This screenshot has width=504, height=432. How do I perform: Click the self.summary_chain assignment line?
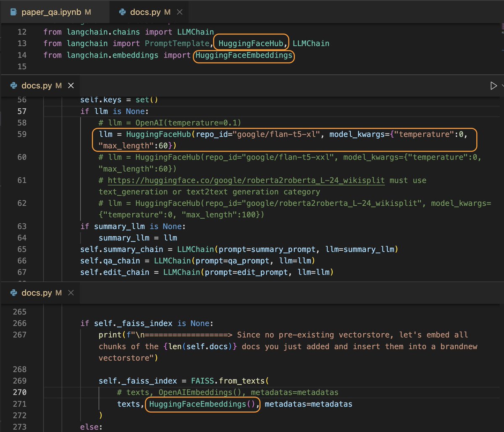[x=239, y=249]
